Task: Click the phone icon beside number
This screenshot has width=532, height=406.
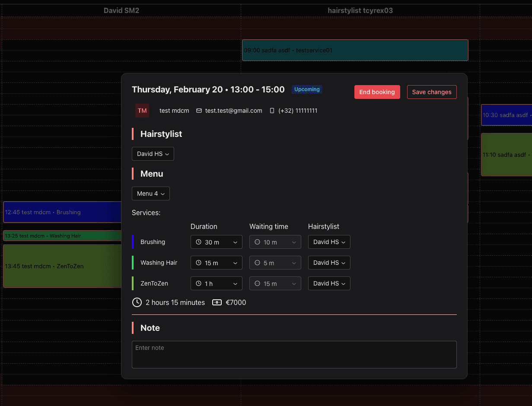Action: (272, 111)
